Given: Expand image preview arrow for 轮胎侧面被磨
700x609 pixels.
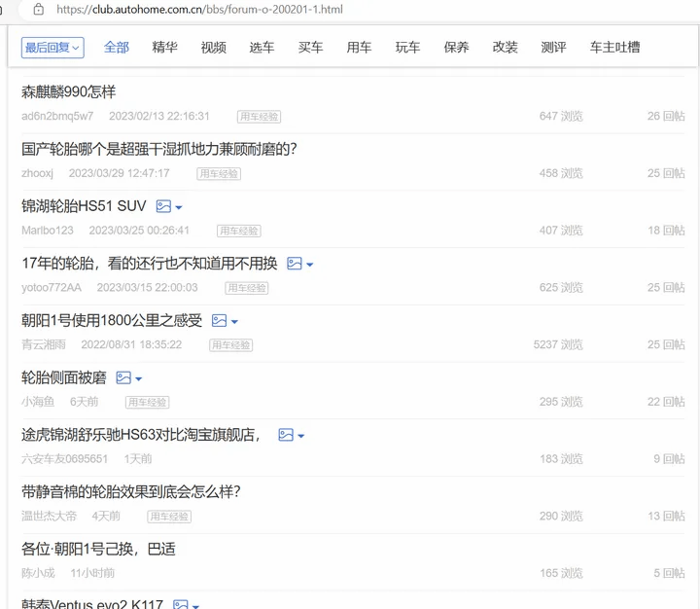Looking at the screenshot, I should [139, 378].
